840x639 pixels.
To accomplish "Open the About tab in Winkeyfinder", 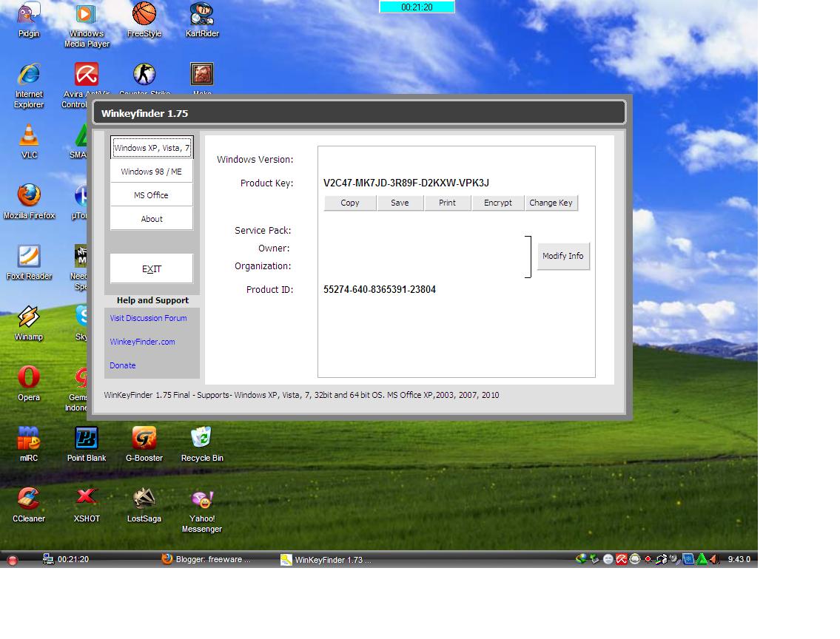I will click(x=152, y=218).
